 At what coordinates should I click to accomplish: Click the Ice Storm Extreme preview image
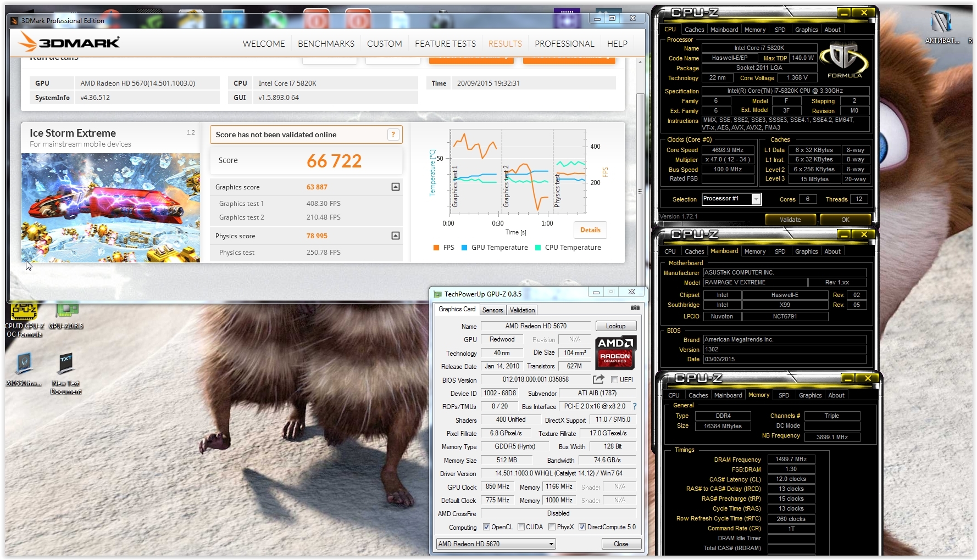point(110,208)
